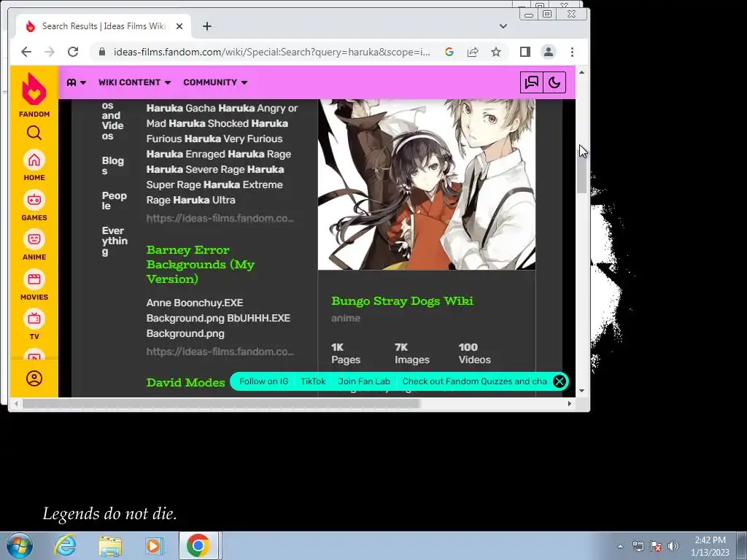Share this page icon
747x560 pixels.
(x=473, y=52)
